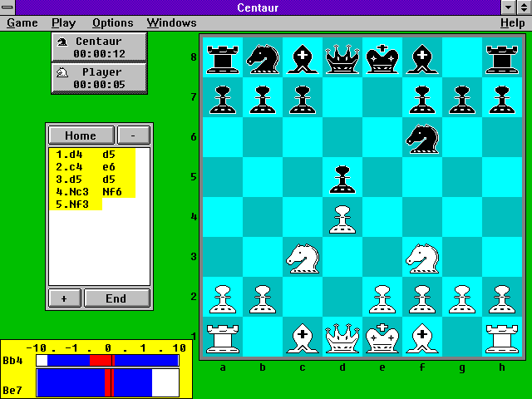Select the white pawn on d4
This screenshot has height=399, width=532.
342,218
